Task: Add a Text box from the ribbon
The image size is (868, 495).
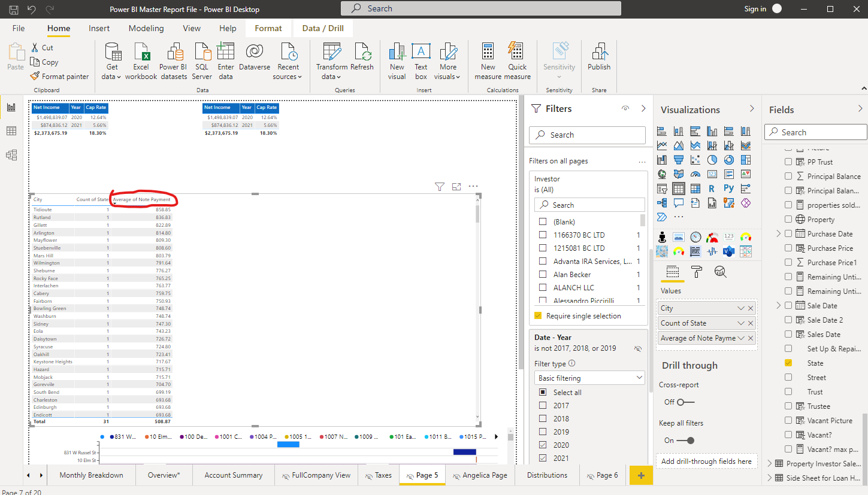Action: click(421, 62)
